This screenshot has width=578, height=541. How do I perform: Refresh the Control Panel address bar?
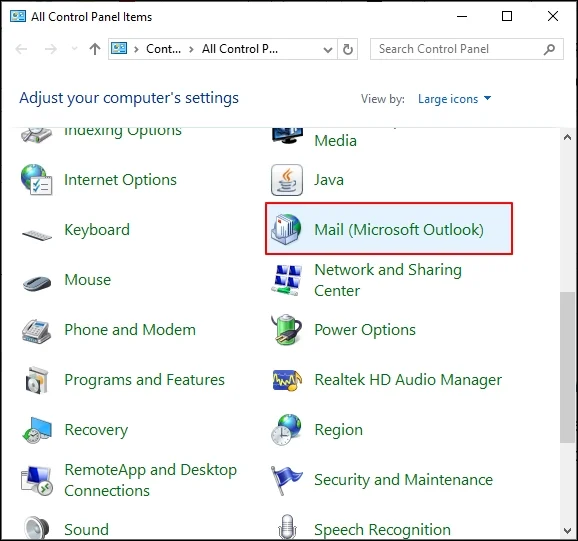click(348, 49)
